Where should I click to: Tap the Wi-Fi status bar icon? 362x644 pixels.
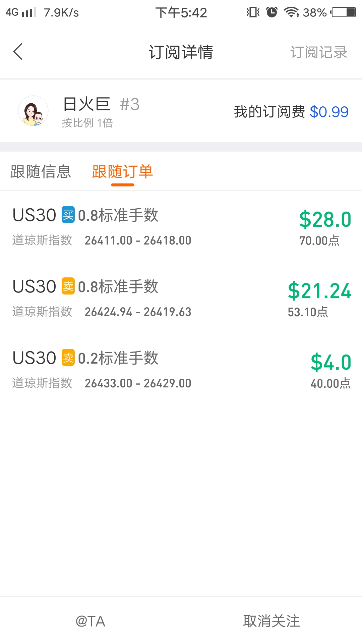pos(291,12)
